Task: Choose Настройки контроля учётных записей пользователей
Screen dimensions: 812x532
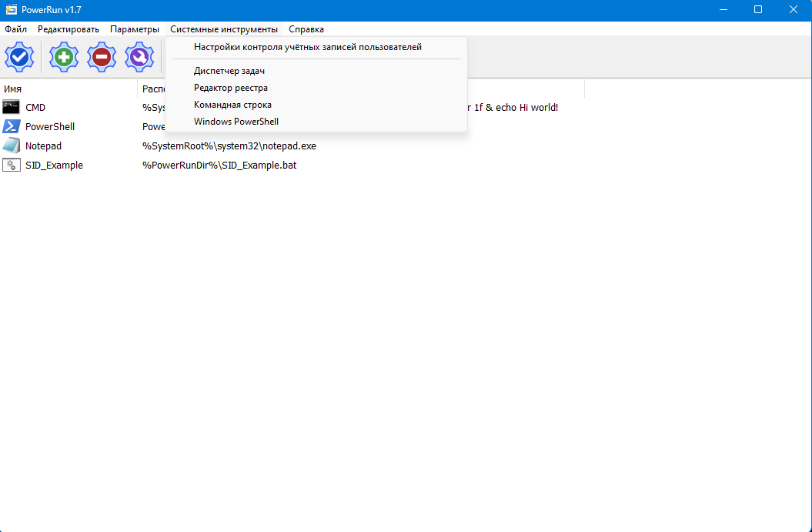Action: click(x=316, y=47)
